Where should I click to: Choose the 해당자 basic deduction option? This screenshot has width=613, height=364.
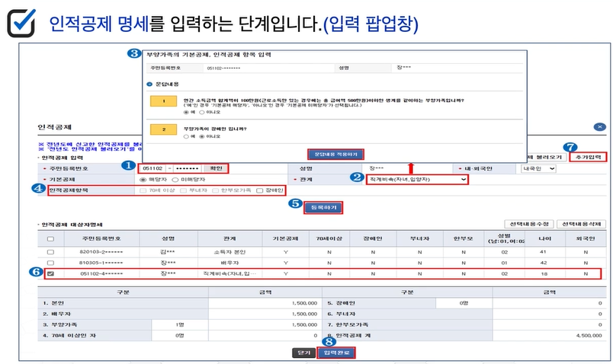[143, 180]
